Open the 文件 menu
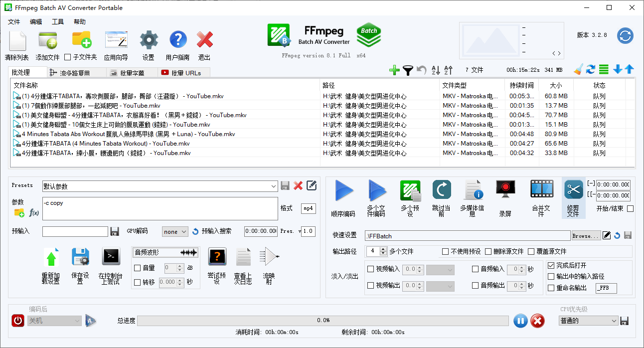Viewport: 644px width, 348px height. (x=14, y=22)
